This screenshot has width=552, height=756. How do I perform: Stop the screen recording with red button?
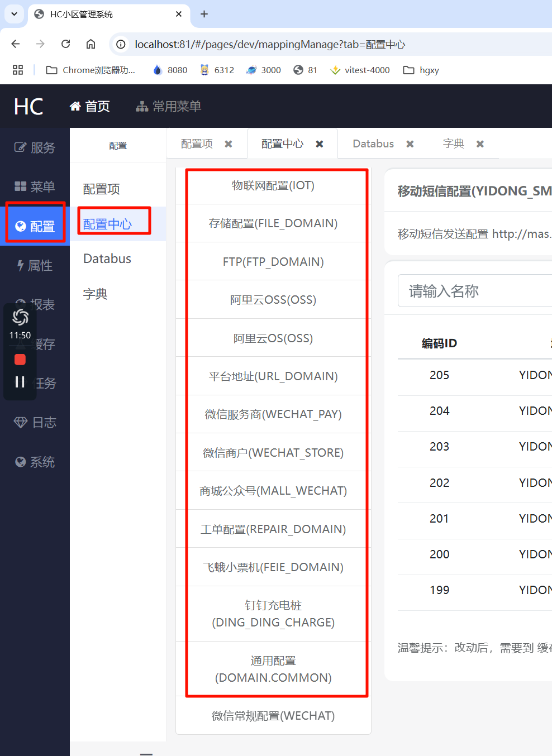(x=20, y=360)
